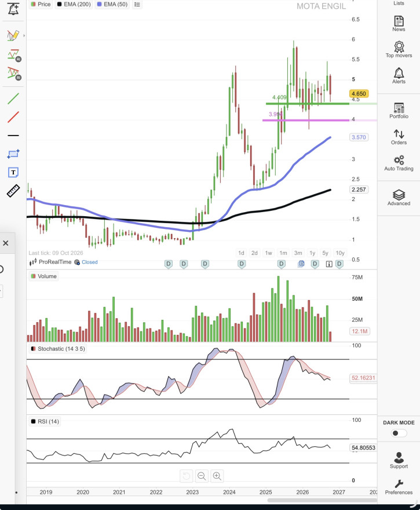420x510 pixels.
Task: Click the horizontal chart scrollbar
Action: 322,500
